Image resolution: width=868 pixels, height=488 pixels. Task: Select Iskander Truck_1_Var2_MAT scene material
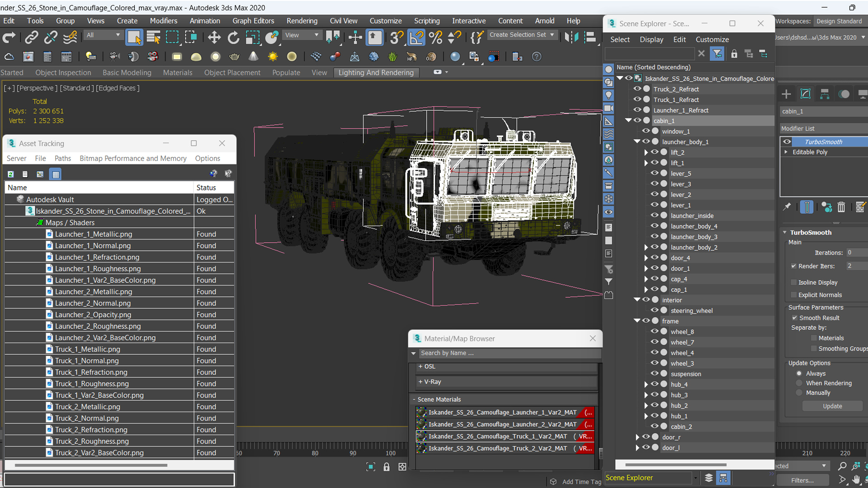tap(505, 436)
